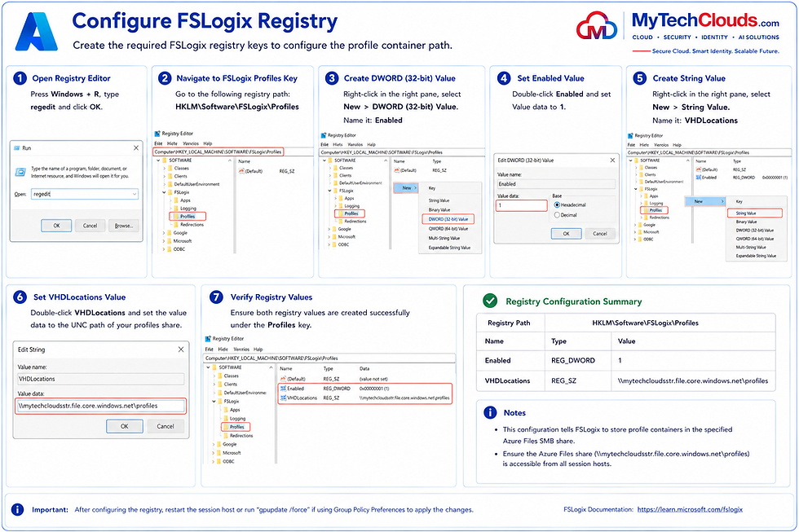
Task: Click Cancel in the Run dialog
Action: (90, 226)
